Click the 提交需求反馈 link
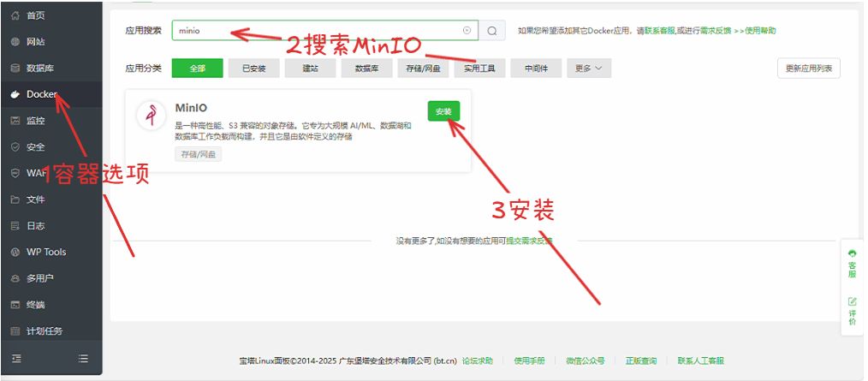This screenshot has width=868, height=381. click(529, 241)
